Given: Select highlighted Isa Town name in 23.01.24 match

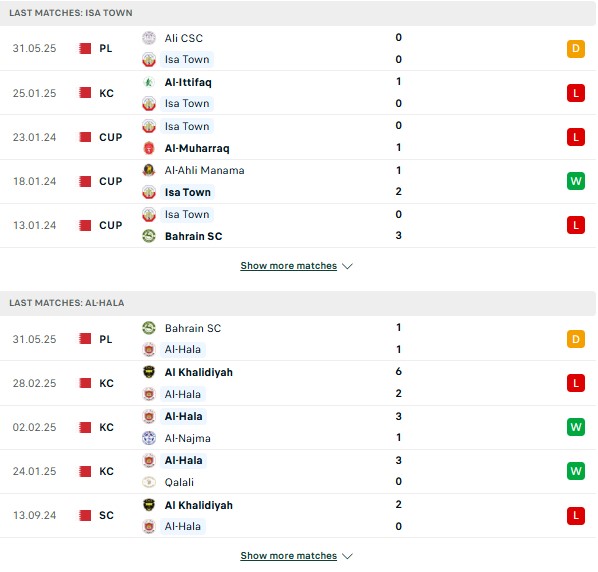Looking at the screenshot, I should tap(187, 126).
